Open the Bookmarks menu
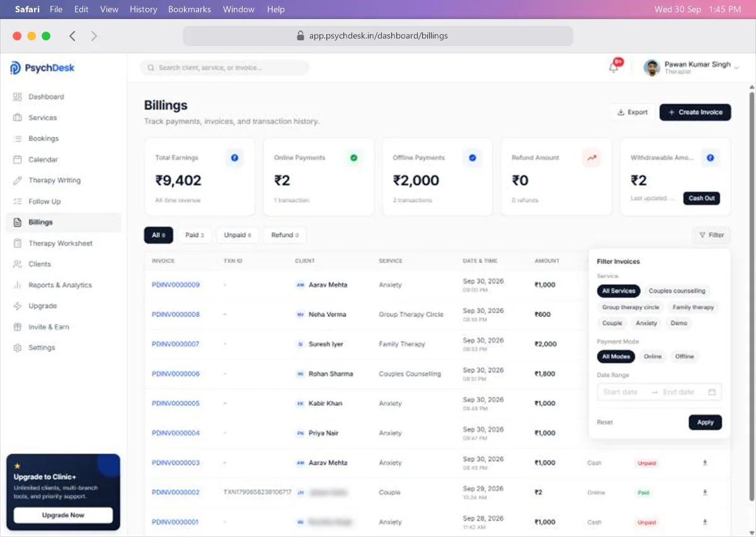Image resolution: width=756 pixels, height=537 pixels. (x=190, y=9)
